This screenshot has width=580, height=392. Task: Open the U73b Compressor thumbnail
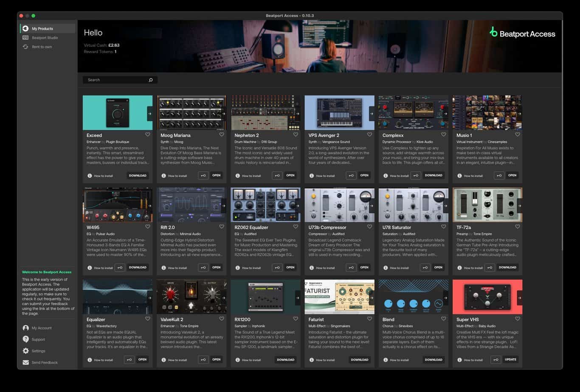coord(339,204)
